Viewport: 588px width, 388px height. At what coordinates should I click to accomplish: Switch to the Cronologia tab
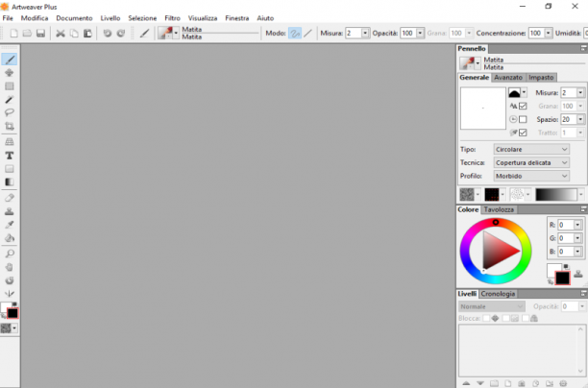pyautogui.click(x=498, y=294)
